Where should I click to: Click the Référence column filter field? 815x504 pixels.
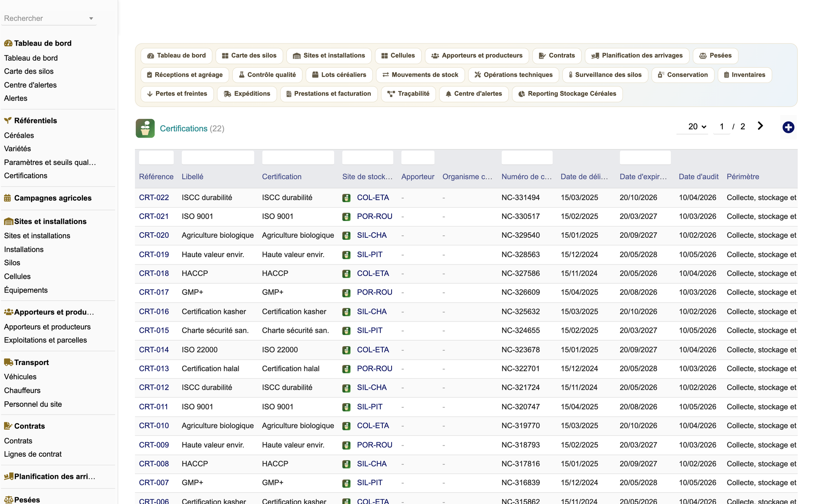pyautogui.click(x=156, y=158)
